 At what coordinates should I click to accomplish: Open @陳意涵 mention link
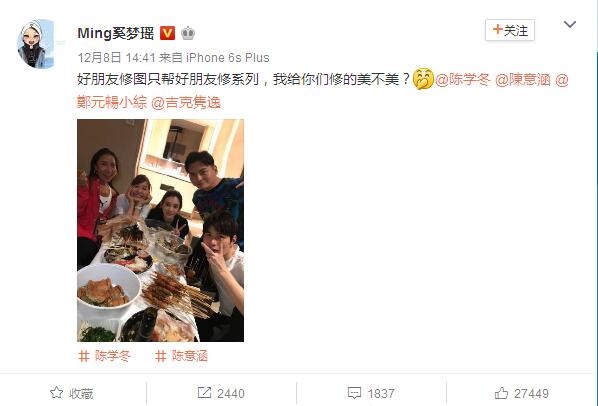coord(523,80)
